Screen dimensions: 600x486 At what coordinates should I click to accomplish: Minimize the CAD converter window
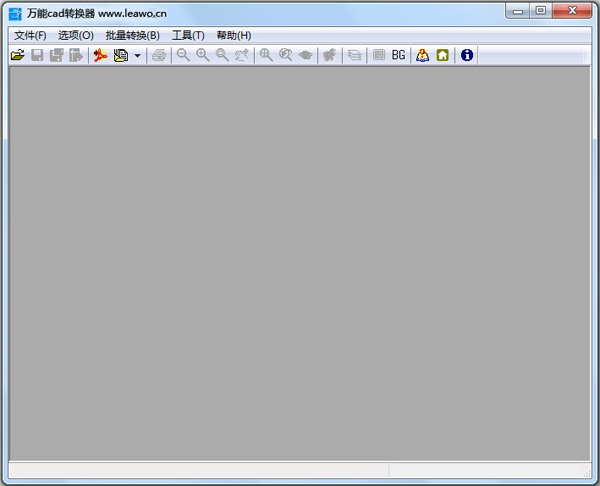518,11
